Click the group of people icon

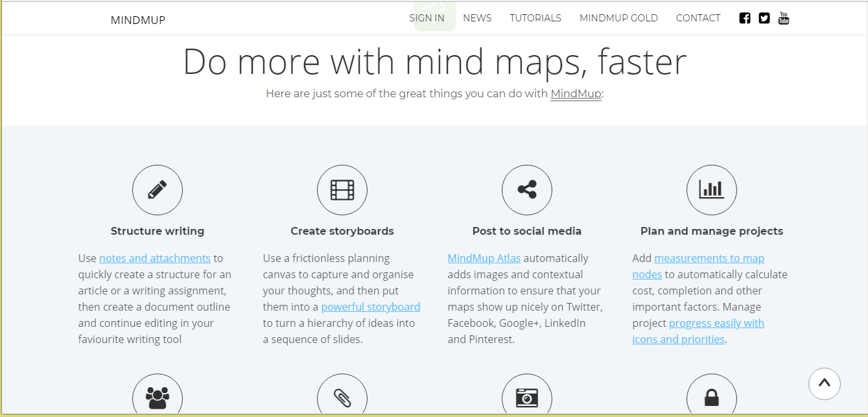point(158,396)
